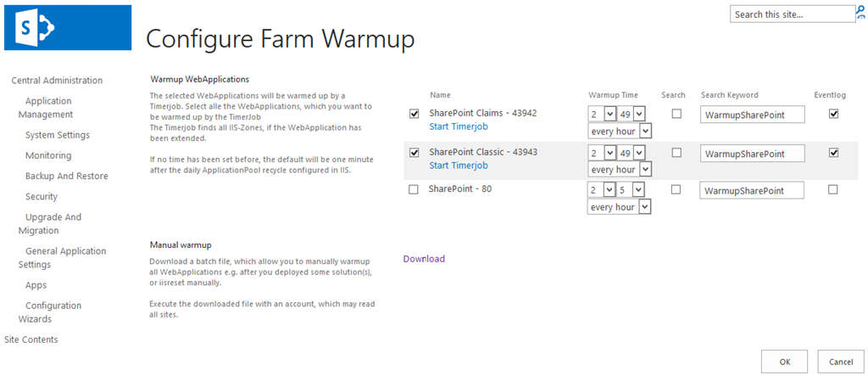Disable Eventlog for SharePoint Classic - 43943
The image size is (868, 376).
pyautogui.click(x=834, y=153)
